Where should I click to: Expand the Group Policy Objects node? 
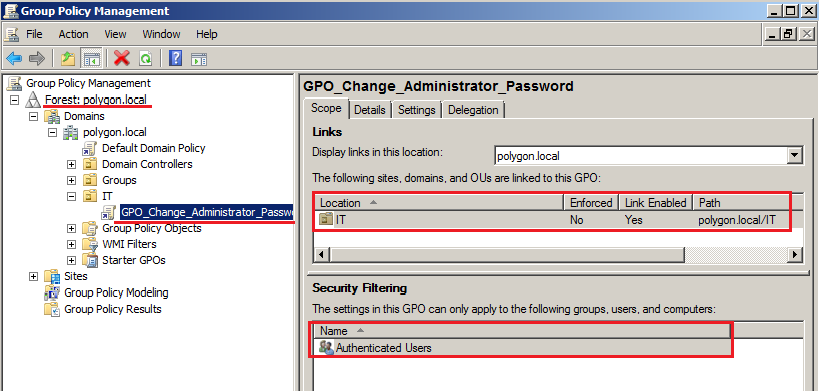click(72, 228)
